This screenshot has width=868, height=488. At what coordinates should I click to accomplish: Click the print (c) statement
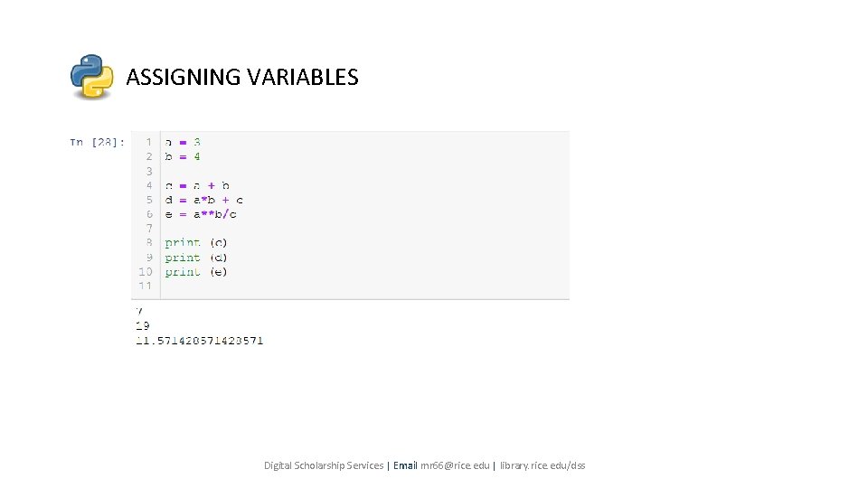pos(196,243)
